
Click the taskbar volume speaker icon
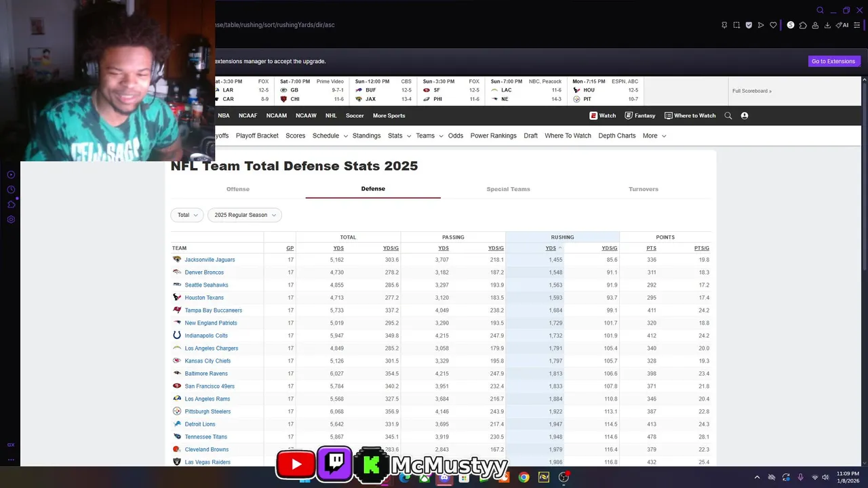point(825,477)
